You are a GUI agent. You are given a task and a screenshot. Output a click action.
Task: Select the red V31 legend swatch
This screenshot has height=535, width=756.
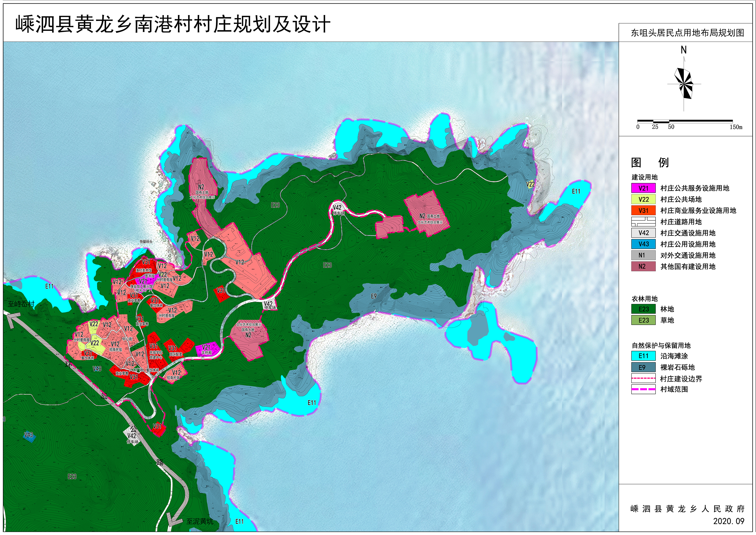(643, 210)
